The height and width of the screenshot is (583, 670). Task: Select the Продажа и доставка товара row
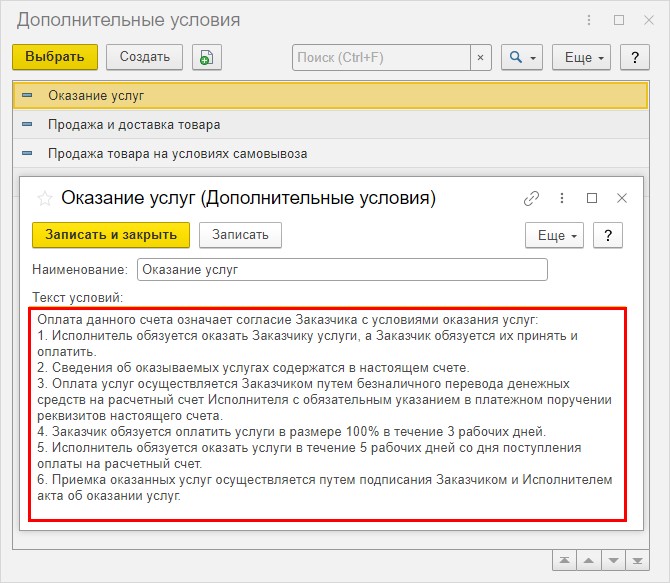click(x=331, y=124)
